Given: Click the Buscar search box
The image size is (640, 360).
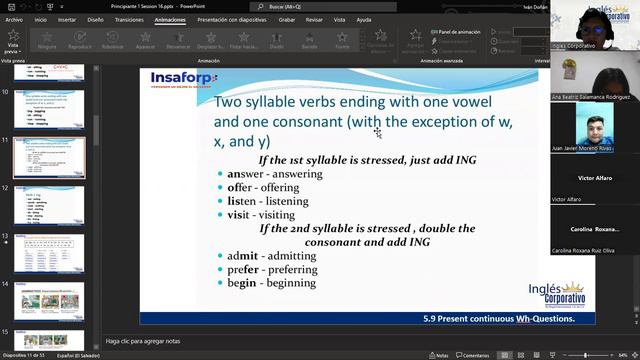Looking at the screenshot, I should coord(323,7).
